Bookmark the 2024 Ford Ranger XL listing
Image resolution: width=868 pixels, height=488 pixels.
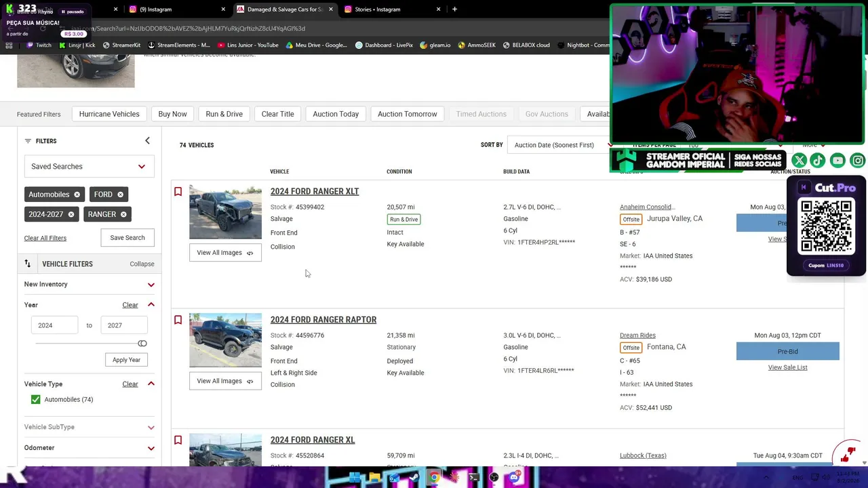pyautogui.click(x=178, y=441)
